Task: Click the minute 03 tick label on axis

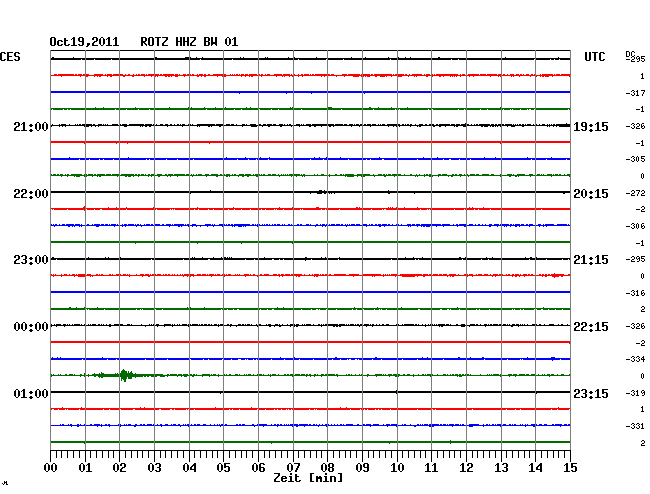Action: (154, 468)
